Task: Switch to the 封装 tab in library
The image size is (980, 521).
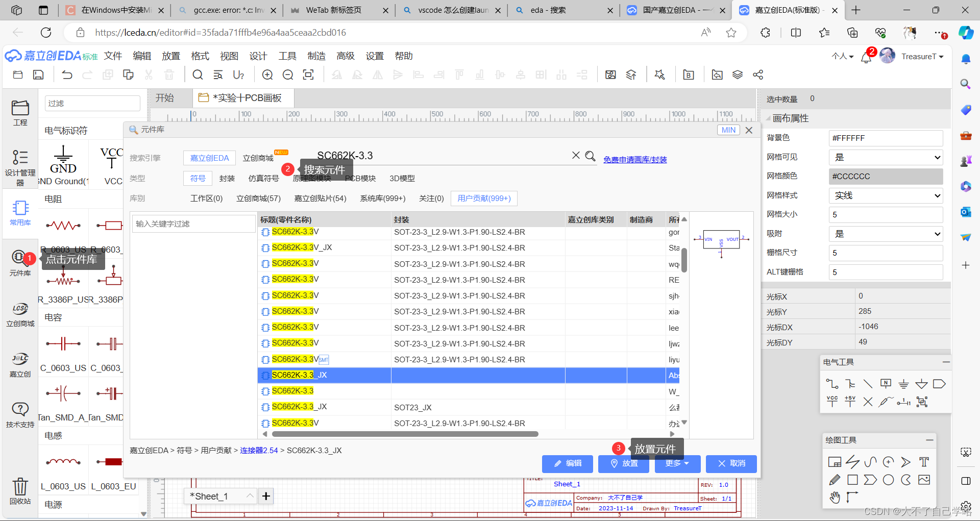Action: [227, 178]
